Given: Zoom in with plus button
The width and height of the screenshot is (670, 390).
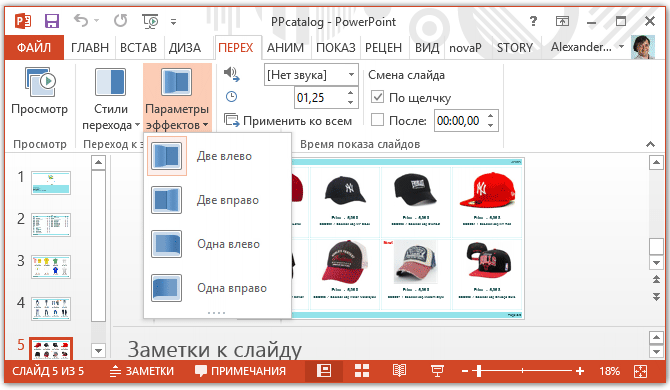Looking at the screenshot, I should pos(580,371).
